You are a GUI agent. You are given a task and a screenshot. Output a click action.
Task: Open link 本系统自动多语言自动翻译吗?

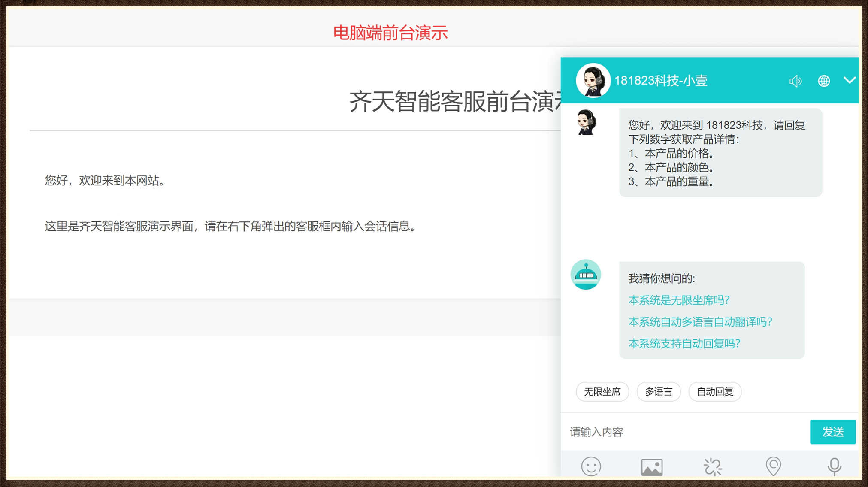(x=700, y=322)
